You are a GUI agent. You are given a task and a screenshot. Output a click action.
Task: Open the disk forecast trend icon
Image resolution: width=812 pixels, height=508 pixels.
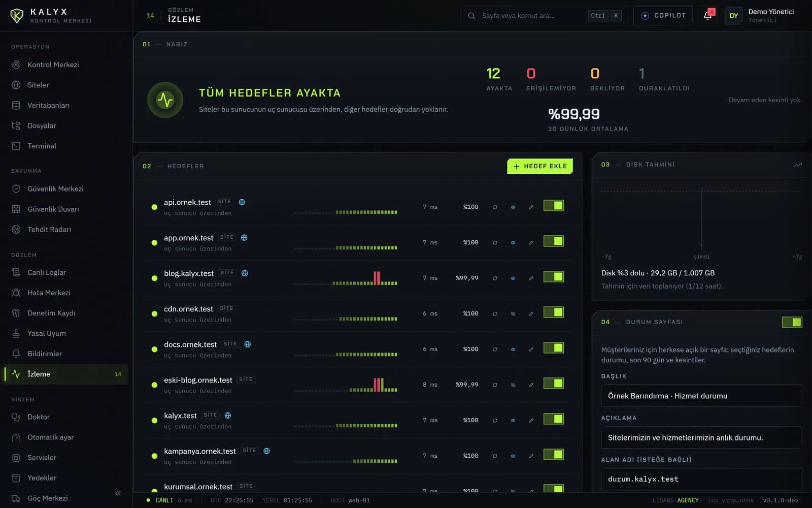(x=798, y=165)
